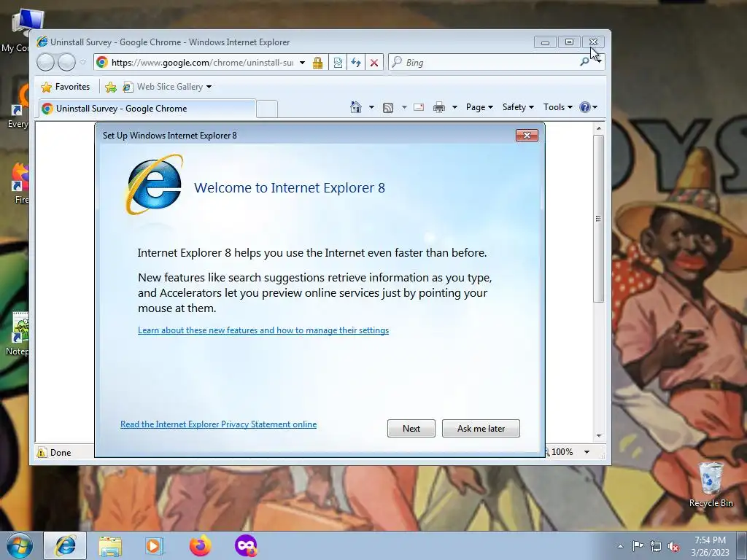The width and height of the screenshot is (747, 560).
Task: Open Windows Explorer from taskbar
Action: [x=110, y=545]
